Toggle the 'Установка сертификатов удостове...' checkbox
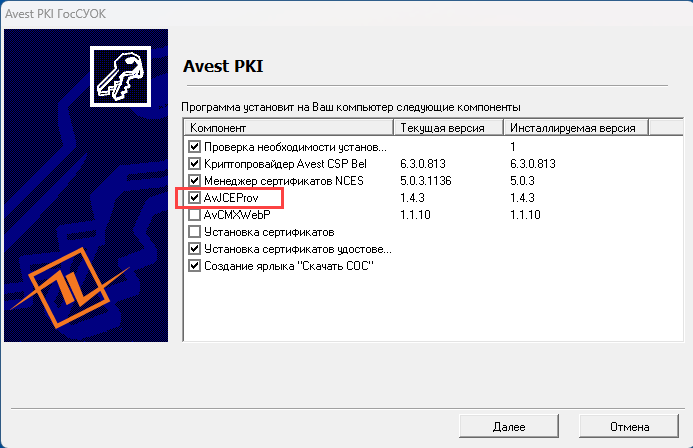Screen dimensions: 693x448 point(194,249)
